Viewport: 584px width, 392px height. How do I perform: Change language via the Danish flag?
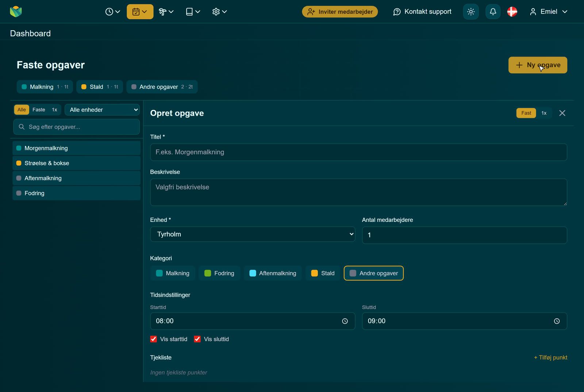[512, 12]
